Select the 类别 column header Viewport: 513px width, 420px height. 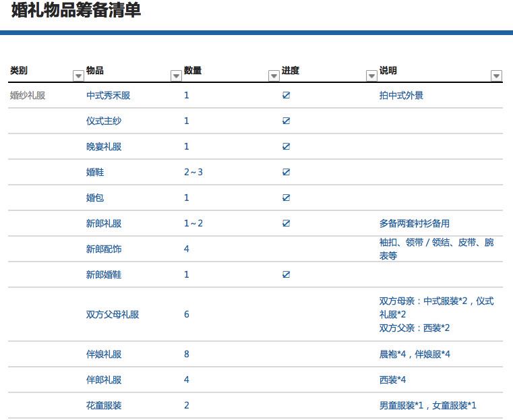point(19,70)
